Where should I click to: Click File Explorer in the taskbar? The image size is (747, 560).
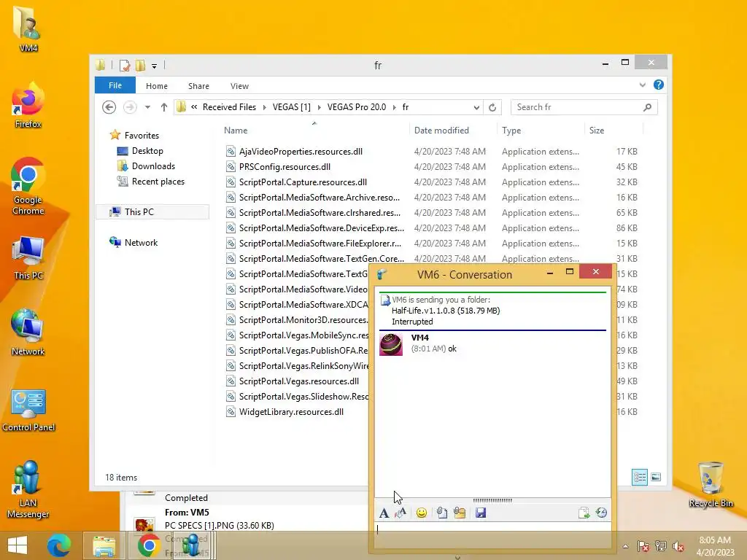pyautogui.click(x=104, y=545)
